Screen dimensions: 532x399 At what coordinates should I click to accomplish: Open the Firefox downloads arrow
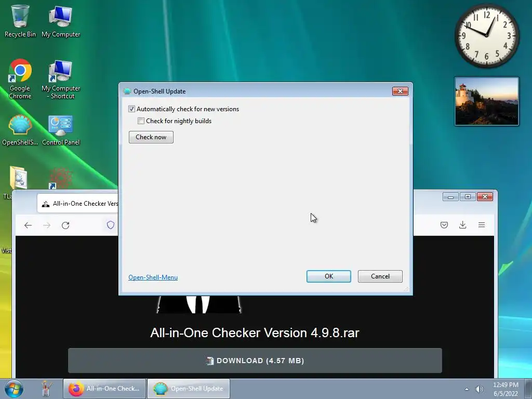tap(463, 225)
